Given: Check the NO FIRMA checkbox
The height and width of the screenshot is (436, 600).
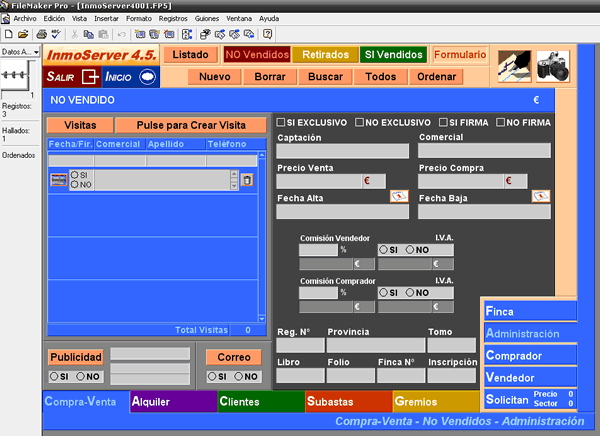Looking at the screenshot, I should (500, 122).
